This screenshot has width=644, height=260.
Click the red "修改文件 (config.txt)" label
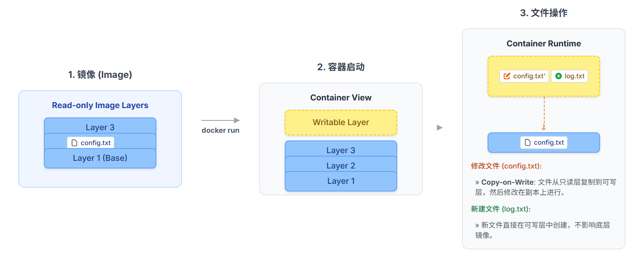pyautogui.click(x=506, y=166)
